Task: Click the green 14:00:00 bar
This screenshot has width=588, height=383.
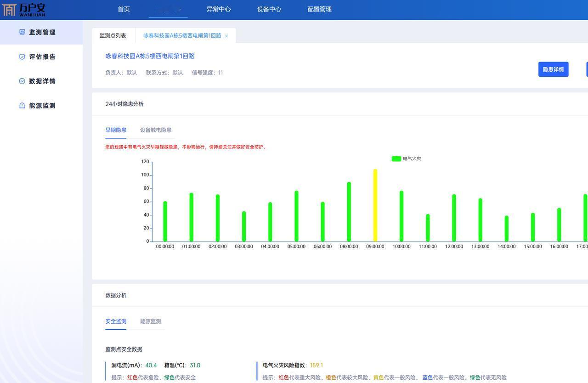Action: pyautogui.click(x=507, y=229)
